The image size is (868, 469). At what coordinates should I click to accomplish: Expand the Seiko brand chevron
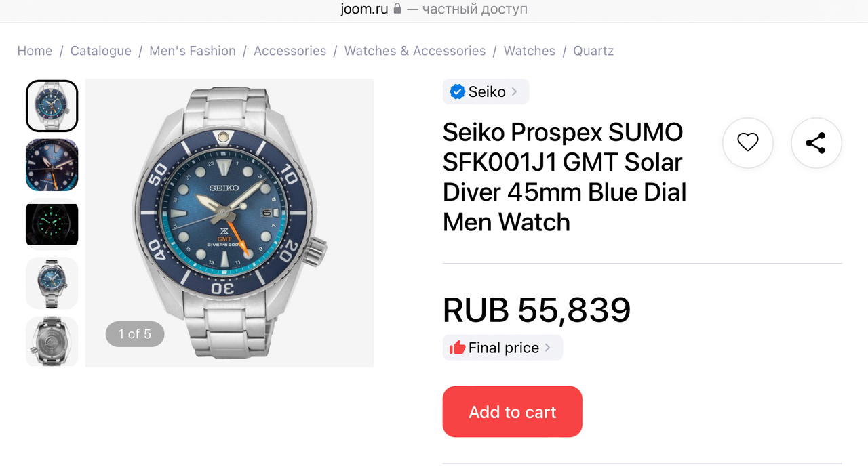coord(515,91)
